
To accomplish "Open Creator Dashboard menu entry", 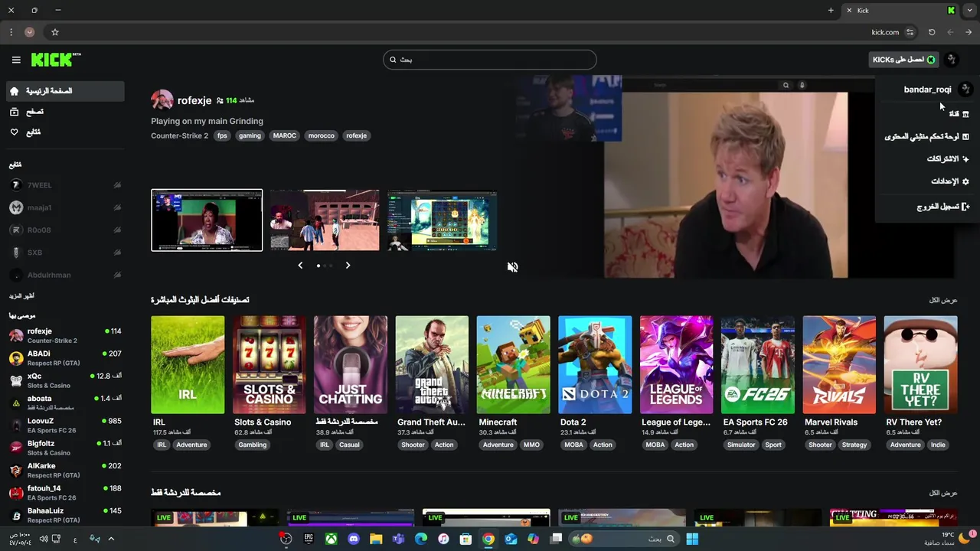I will pos(927,136).
